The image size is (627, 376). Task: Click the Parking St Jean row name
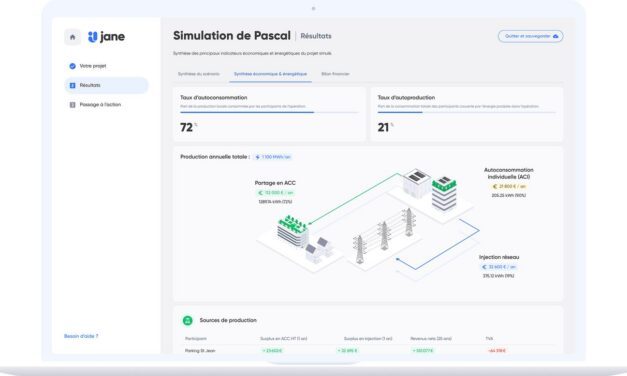200,351
